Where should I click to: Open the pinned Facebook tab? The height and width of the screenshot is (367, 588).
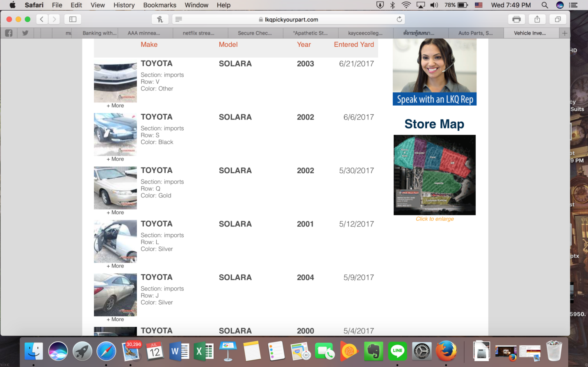(x=9, y=33)
